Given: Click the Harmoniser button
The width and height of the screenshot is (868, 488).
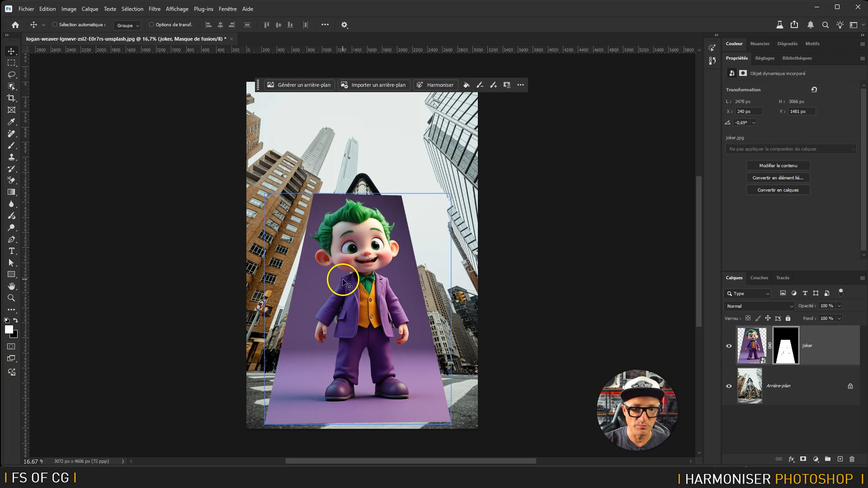Looking at the screenshot, I should pyautogui.click(x=435, y=85).
